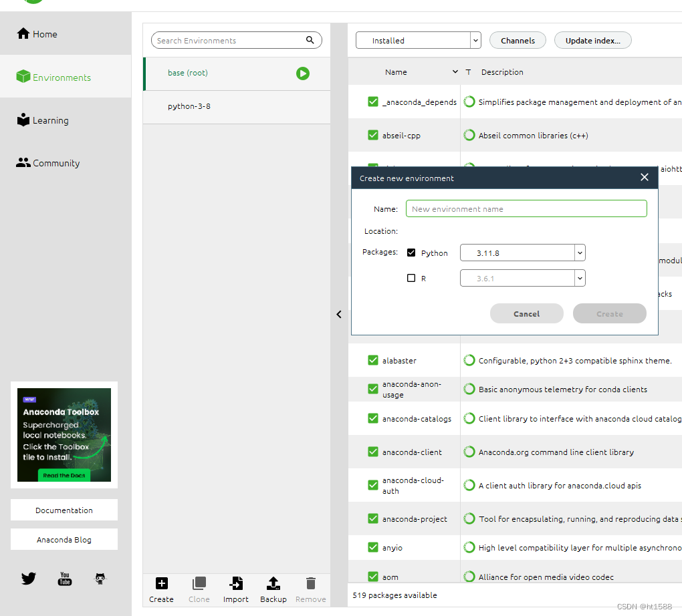The height and width of the screenshot is (616, 682).
Task: Click the Clone environment icon
Action: [x=199, y=583]
